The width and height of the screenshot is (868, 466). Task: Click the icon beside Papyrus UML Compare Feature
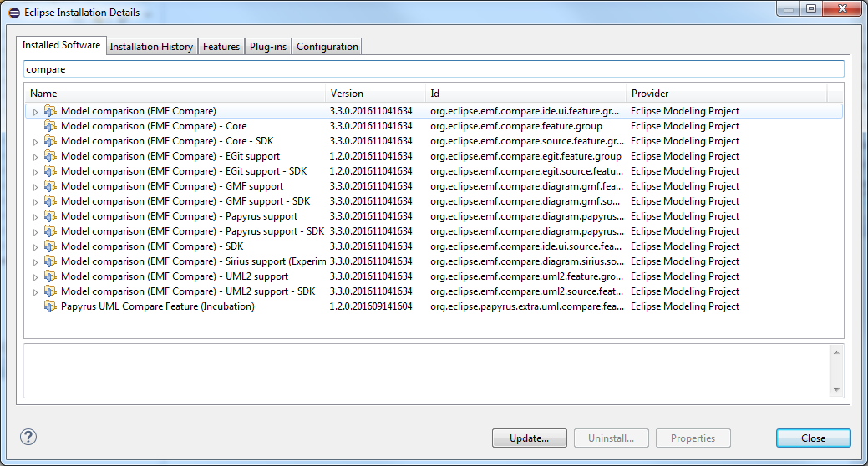pos(50,306)
